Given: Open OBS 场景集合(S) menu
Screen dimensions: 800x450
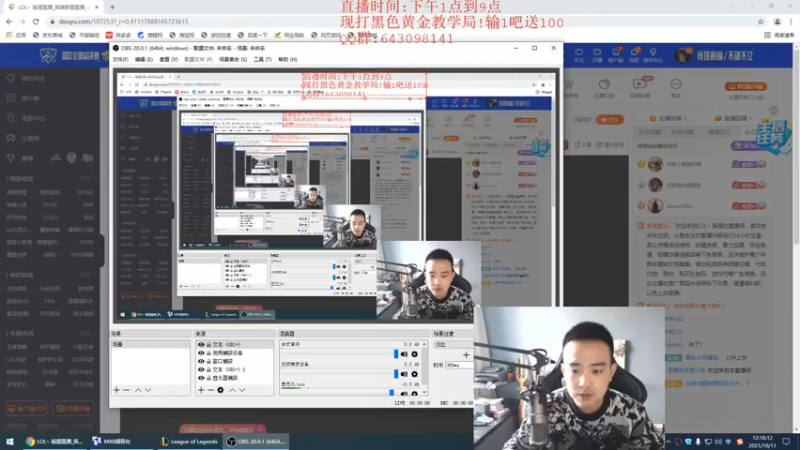Looking at the screenshot, I should (233, 60).
